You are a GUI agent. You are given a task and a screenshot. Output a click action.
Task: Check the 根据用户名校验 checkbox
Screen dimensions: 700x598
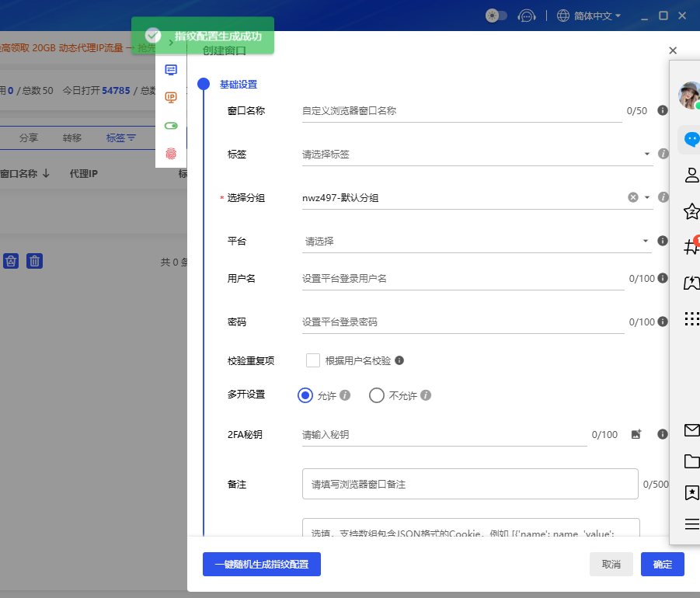pyautogui.click(x=313, y=360)
